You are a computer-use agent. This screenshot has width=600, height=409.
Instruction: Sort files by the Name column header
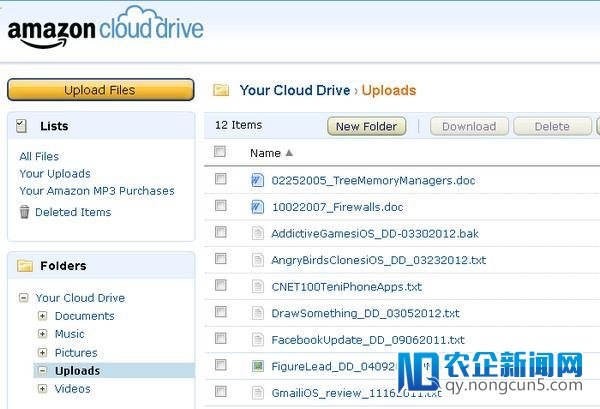coord(265,153)
